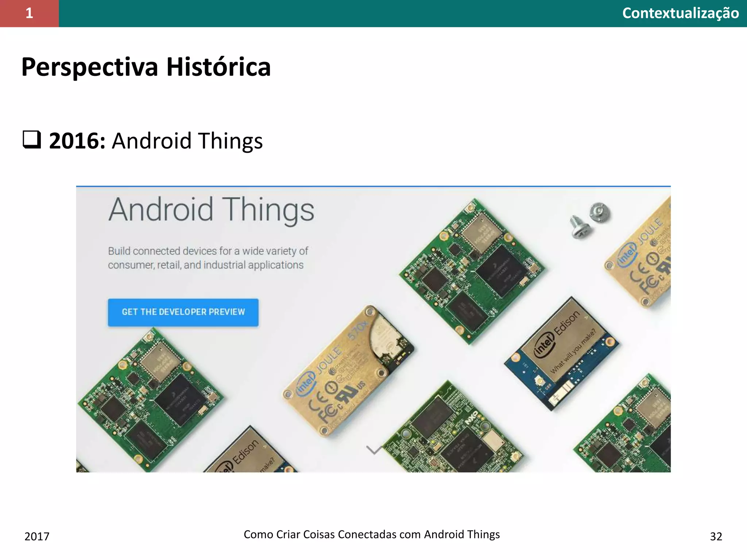Click footer 'Como Criar Coisas Conectadas com Android Things'
The image size is (747, 560).
point(372,534)
